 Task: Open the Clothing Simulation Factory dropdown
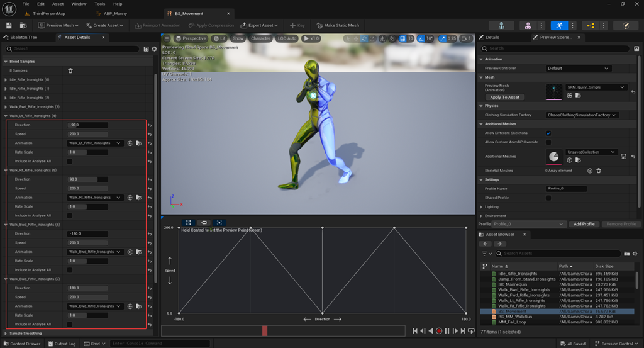pos(582,115)
